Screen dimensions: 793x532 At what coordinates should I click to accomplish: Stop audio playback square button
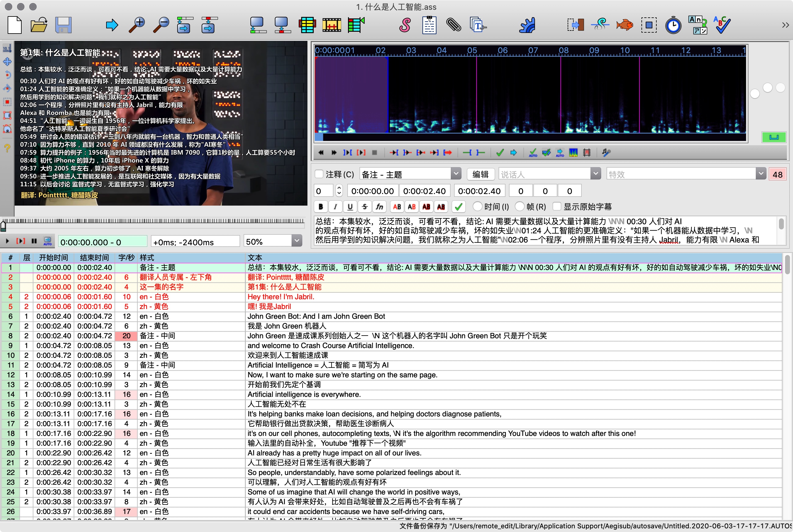[374, 153]
